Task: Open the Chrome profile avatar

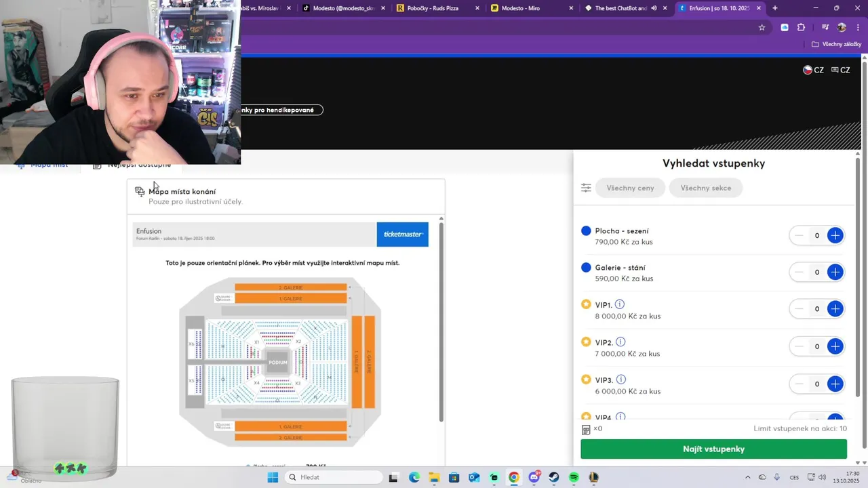Action: [x=842, y=28]
